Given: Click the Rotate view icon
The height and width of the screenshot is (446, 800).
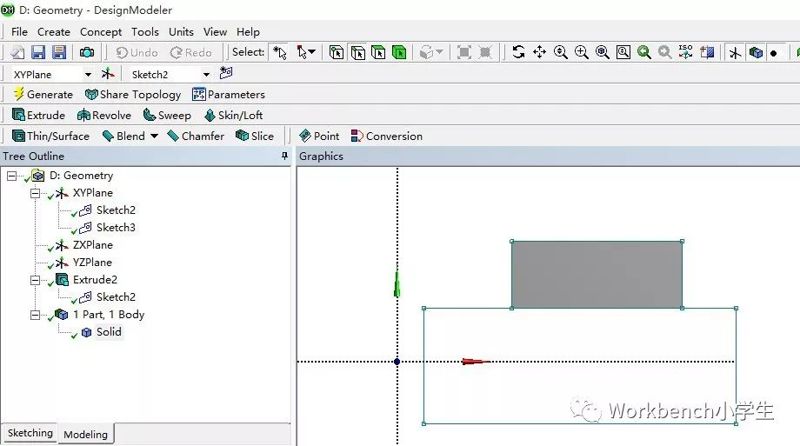Looking at the screenshot, I should (518, 52).
